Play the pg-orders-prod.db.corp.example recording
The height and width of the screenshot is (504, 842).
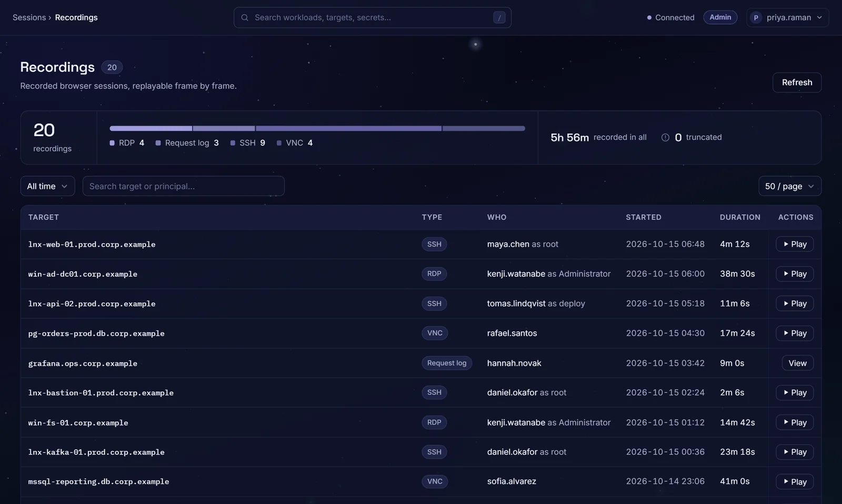click(x=795, y=334)
